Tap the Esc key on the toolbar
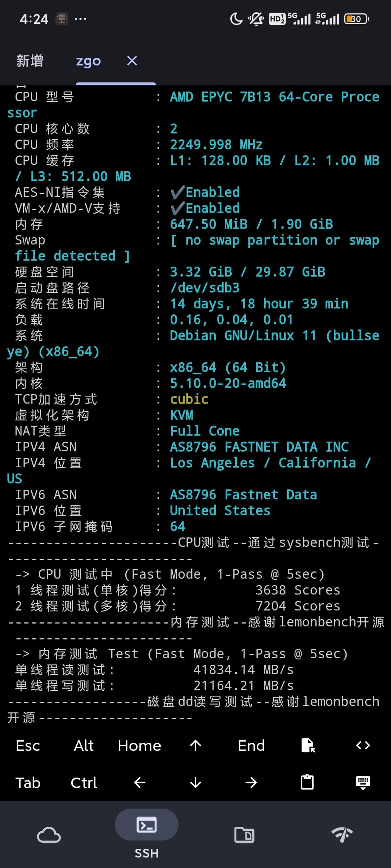Viewport: 391px width, 868px height. tap(28, 745)
